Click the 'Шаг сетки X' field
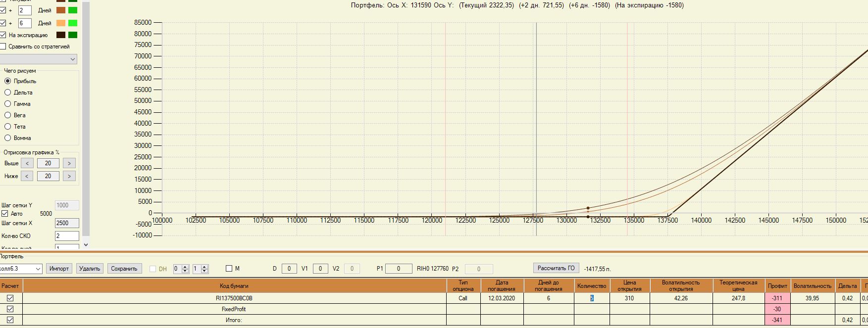 click(67, 223)
